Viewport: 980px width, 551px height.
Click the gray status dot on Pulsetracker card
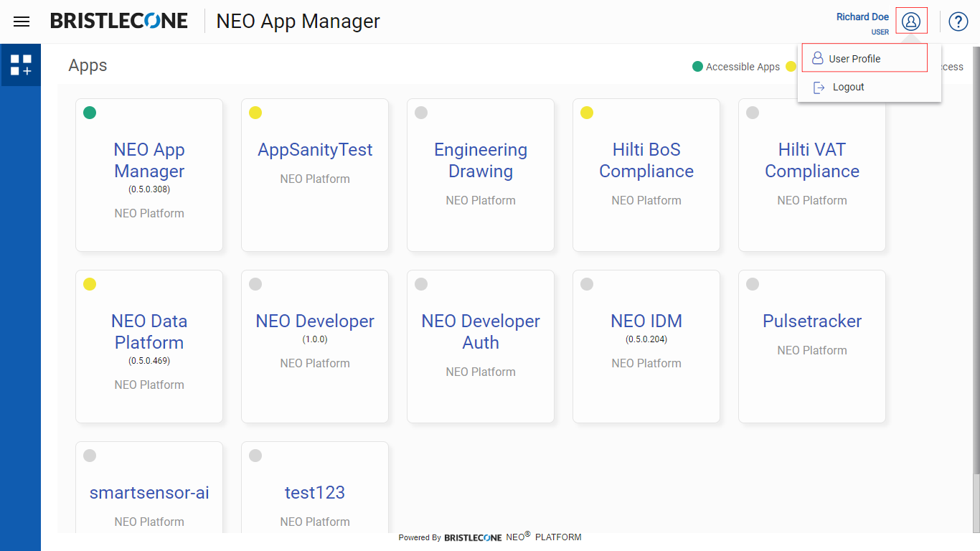pyautogui.click(x=753, y=284)
